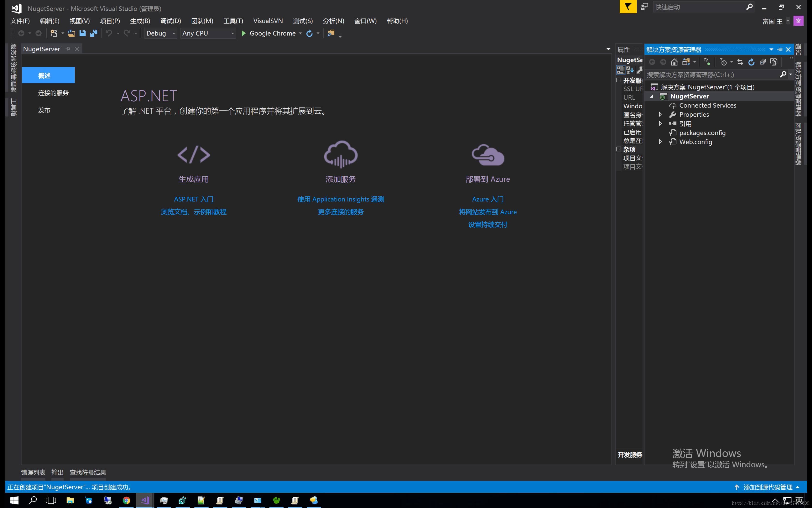Open Chrome from the Windows taskbar
Image resolution: width=812 pixels, height=508 pixels.
click(x=126, y=500)
